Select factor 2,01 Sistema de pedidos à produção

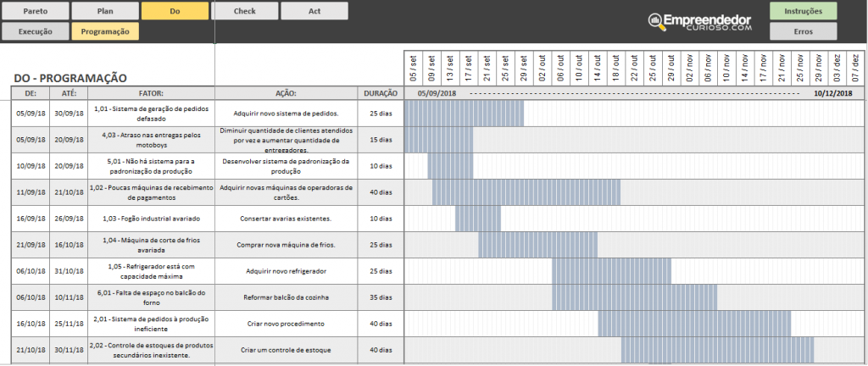tap(151, 324)
